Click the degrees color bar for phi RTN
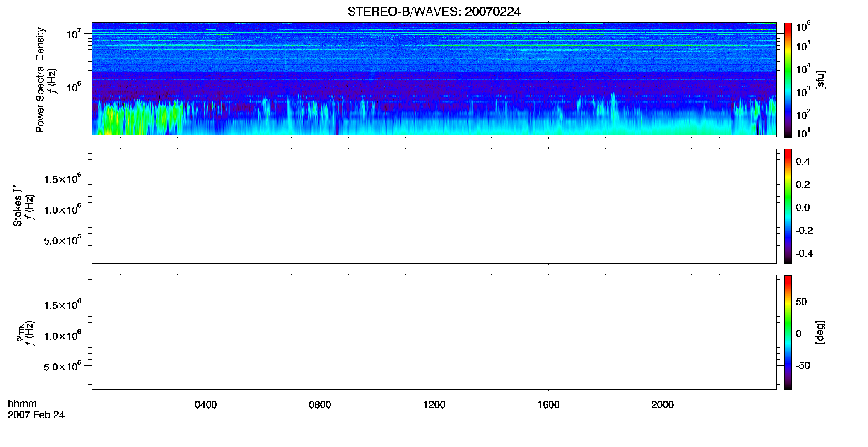The height and width of the screenshot is (447, 868). (x=788, y=332)
